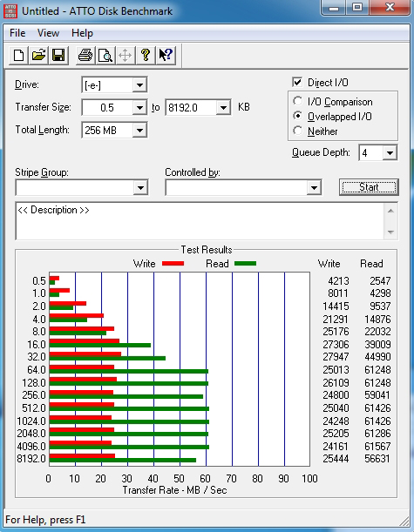Click the Open folder toolbar icon

[38, 55]
